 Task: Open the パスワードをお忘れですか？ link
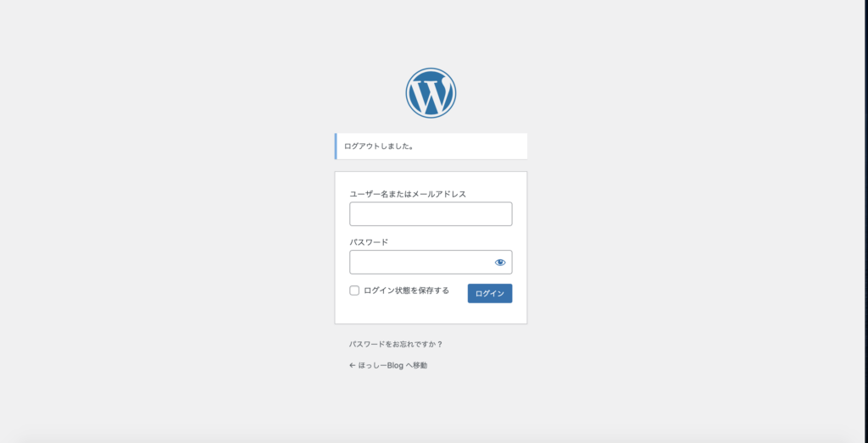[x=396, y=344]
